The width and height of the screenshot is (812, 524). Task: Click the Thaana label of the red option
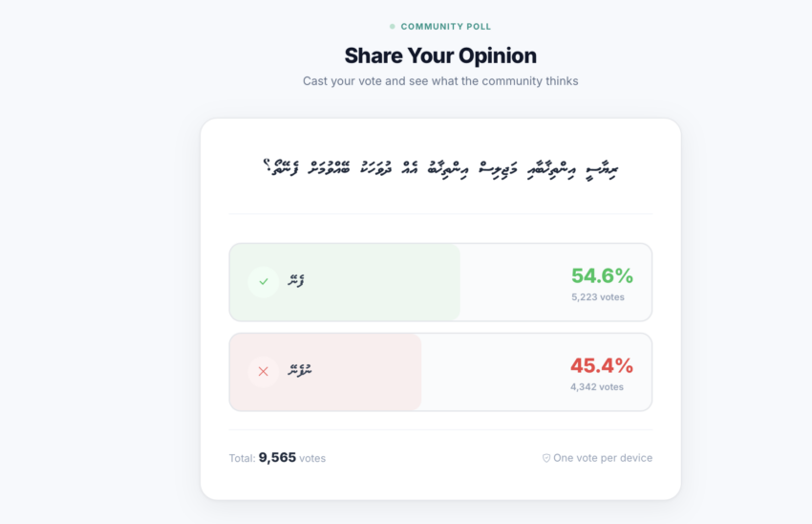(299, 371)
